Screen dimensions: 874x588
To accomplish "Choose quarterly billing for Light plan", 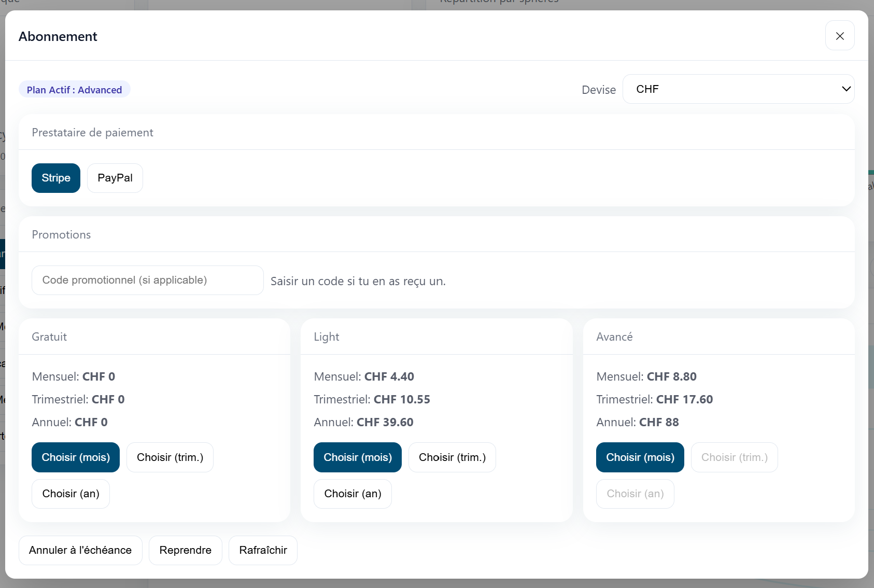I will click(x=452, y=457).
